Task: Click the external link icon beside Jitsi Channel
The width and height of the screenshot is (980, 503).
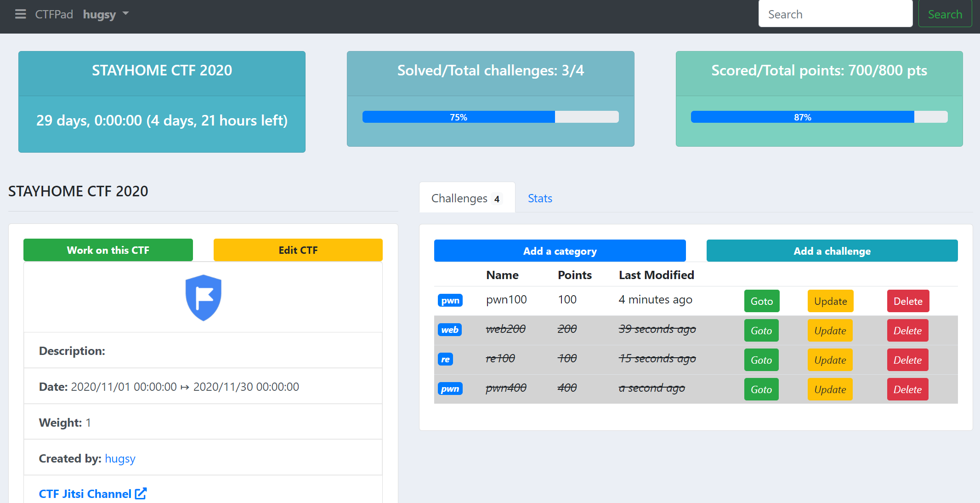Action: tap(141, 493)
